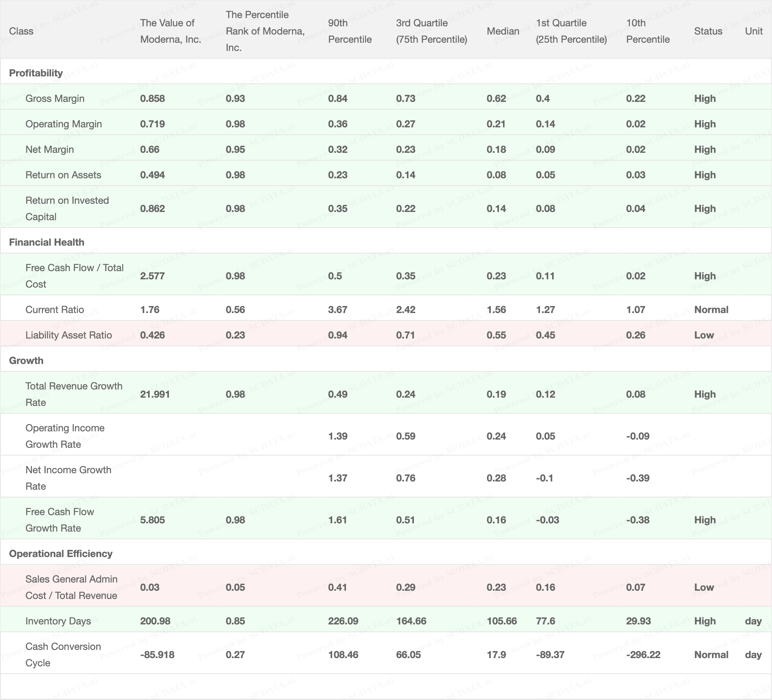772x700 pixels.
Task: Click Current Ratio 90th percentile 3.67
Action: (x=337, y=310)
